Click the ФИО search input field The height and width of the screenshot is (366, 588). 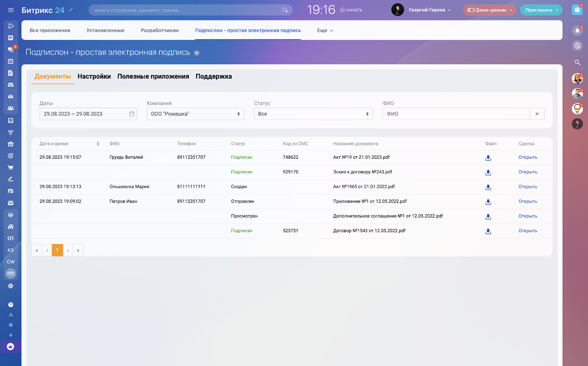point(456,114)
